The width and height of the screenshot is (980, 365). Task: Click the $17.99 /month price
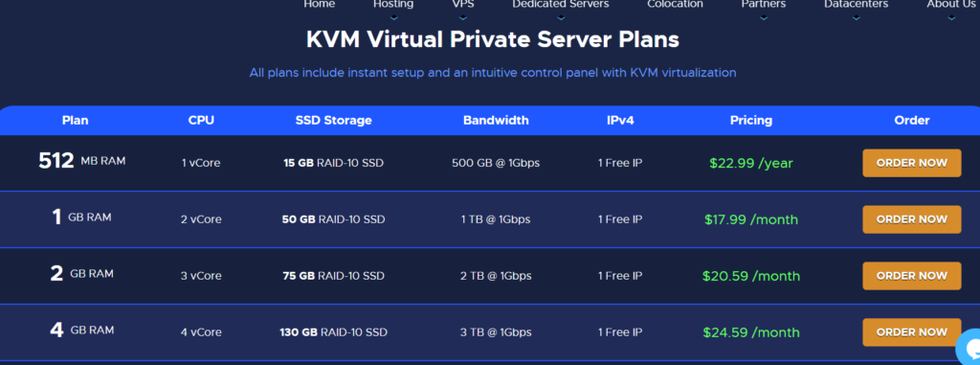pos(750,219)
